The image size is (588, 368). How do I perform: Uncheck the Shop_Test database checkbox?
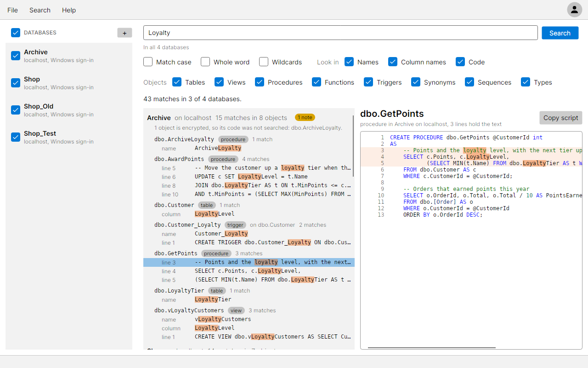[16, 137]
